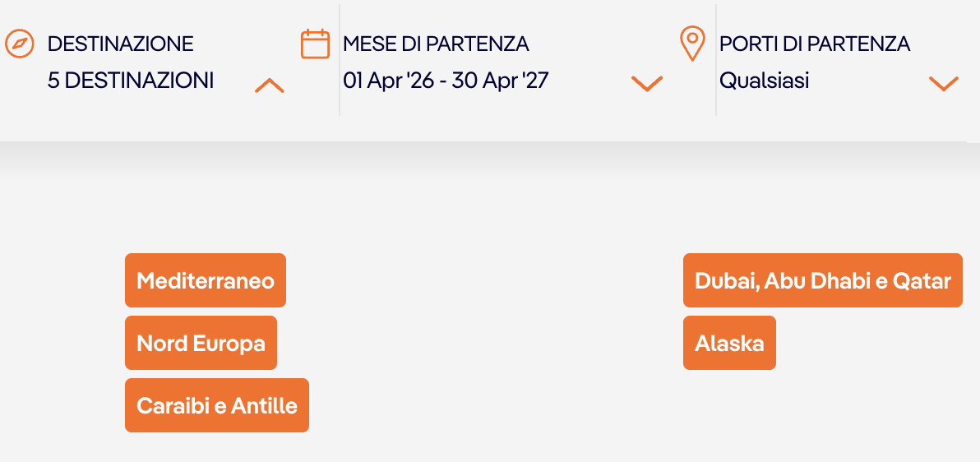The height and width of the screenshot is (462, 980).
Task: Expand the Mese di Partenza chevron
Action: click(x=646, y=83)
